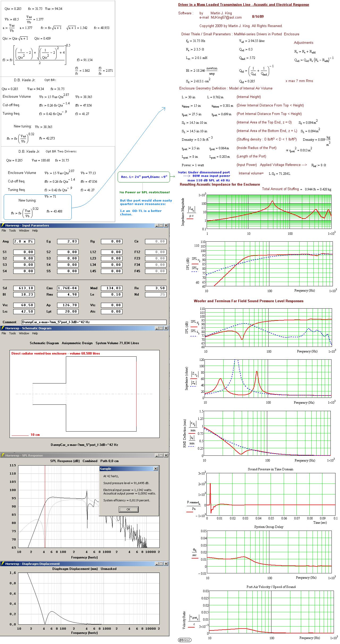The image size is (340, 644).
Task: Click the 'Rec. L= 24" port' note box
Action: point(144,177)
